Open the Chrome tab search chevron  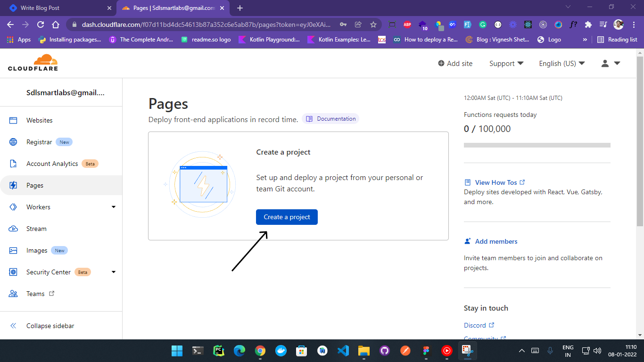point(568,7)
